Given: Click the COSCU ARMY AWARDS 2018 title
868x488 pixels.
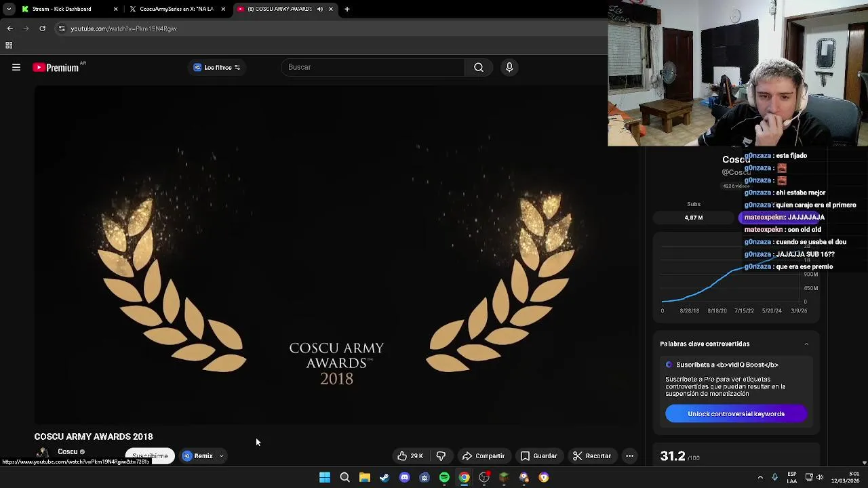Looking at the screenshot, I should (94, 436).
